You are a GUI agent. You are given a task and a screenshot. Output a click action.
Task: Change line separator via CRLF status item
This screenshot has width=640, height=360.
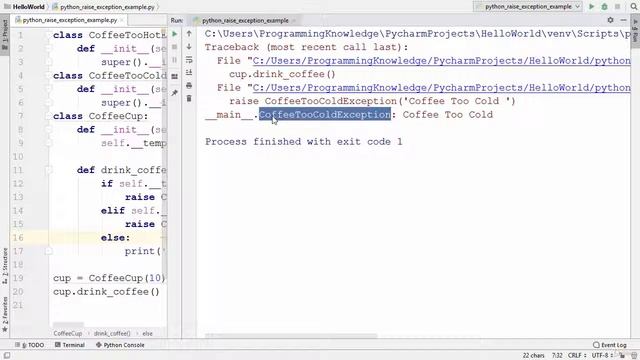[577, 356]
